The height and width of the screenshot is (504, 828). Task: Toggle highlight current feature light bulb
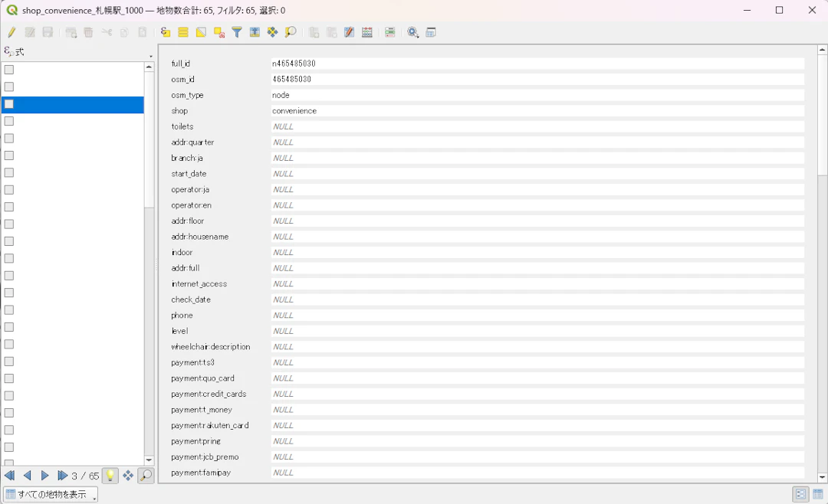[x=110, y=476]
